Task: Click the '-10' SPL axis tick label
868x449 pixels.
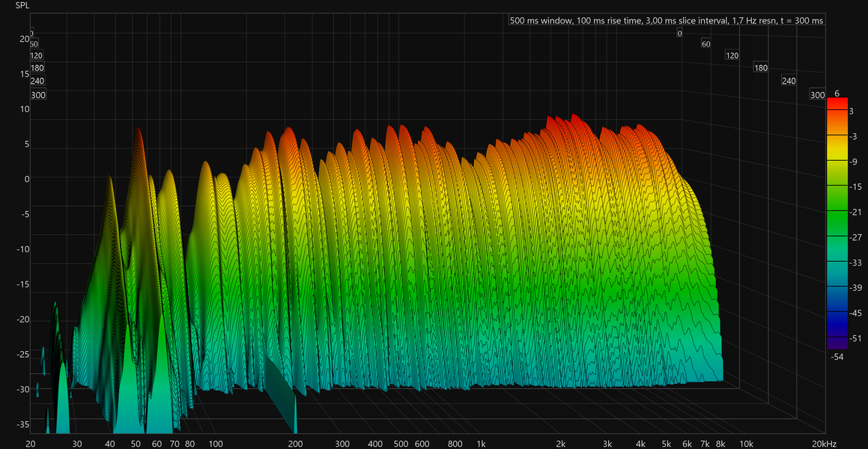Action: pyautogui.click(x=22, y=249)
